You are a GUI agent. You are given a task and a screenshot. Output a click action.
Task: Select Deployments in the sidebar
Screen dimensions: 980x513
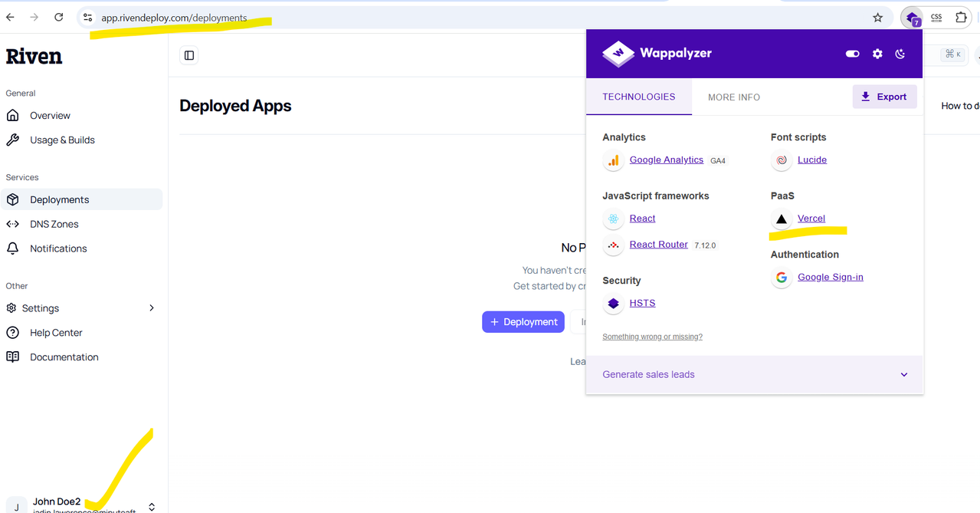pos(81,199)
